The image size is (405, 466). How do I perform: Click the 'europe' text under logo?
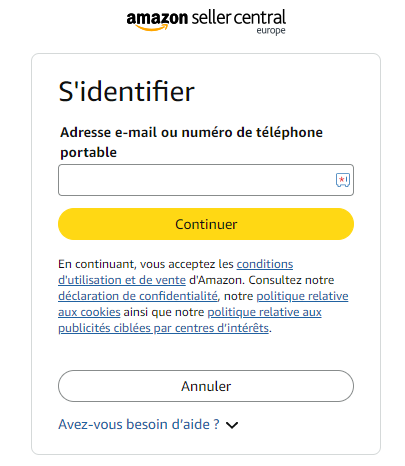(271, 31)
